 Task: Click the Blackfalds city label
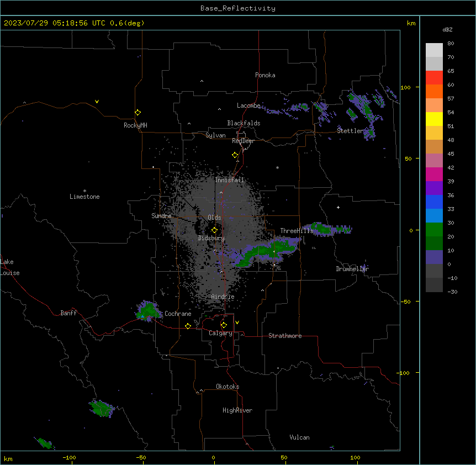(x=244, y=123)
